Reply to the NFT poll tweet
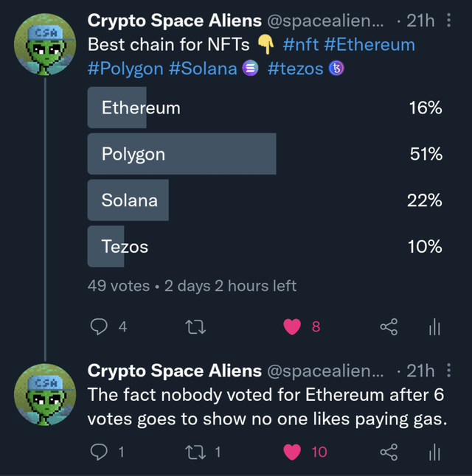The image size is (472, 476). (99, 326)
